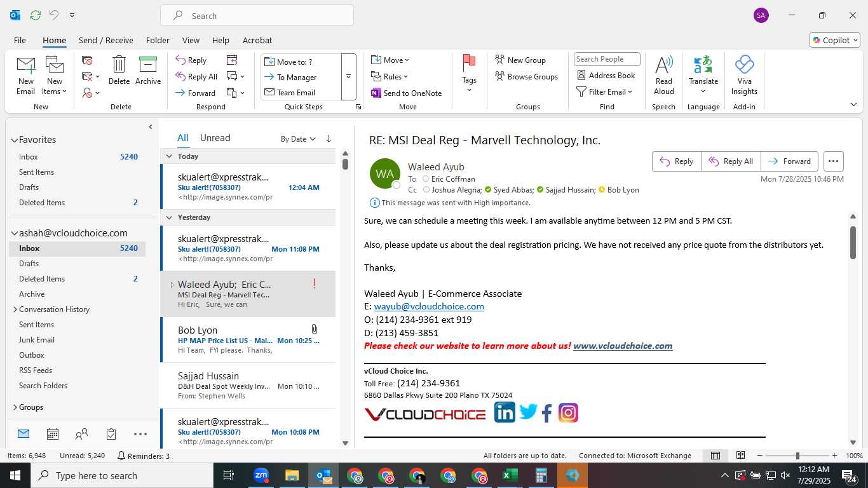The image size is (868, 488).
Task: Switch to the Folder tab
Action: pos(158,40)
